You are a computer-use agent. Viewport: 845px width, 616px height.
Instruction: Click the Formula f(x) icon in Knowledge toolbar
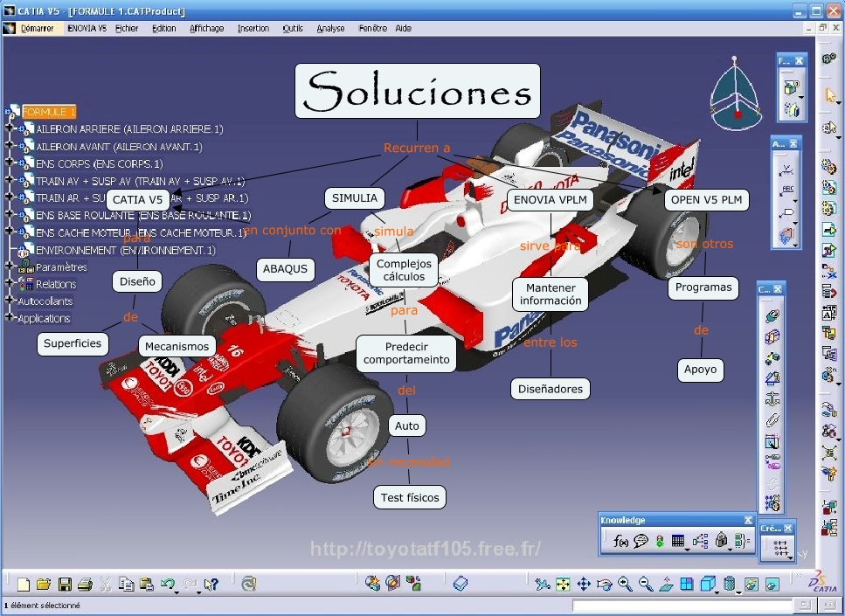pos(620,542)
